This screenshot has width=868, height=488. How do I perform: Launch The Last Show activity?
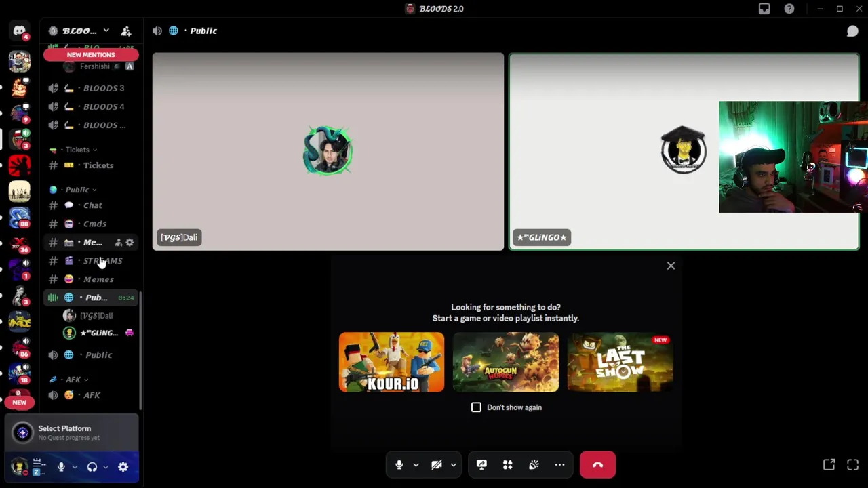pyautogui.click(x=620, y=362)
